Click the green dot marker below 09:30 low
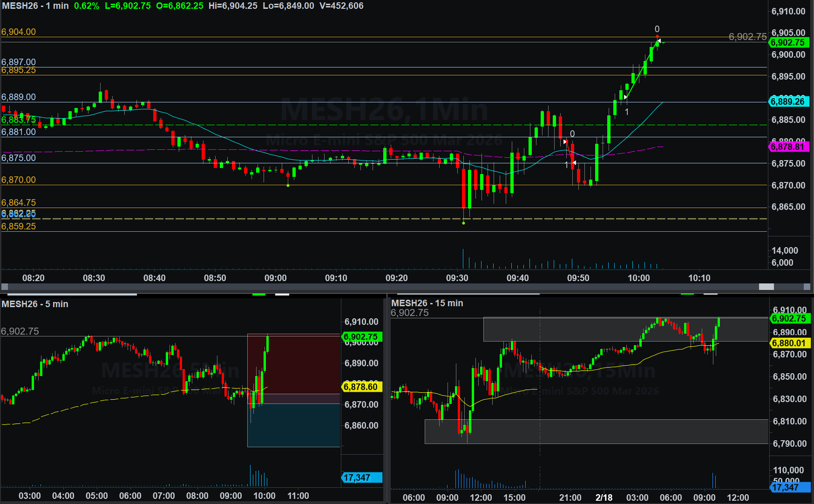The width and height of the screenshot is (814, 504). [x=463, y=223]
